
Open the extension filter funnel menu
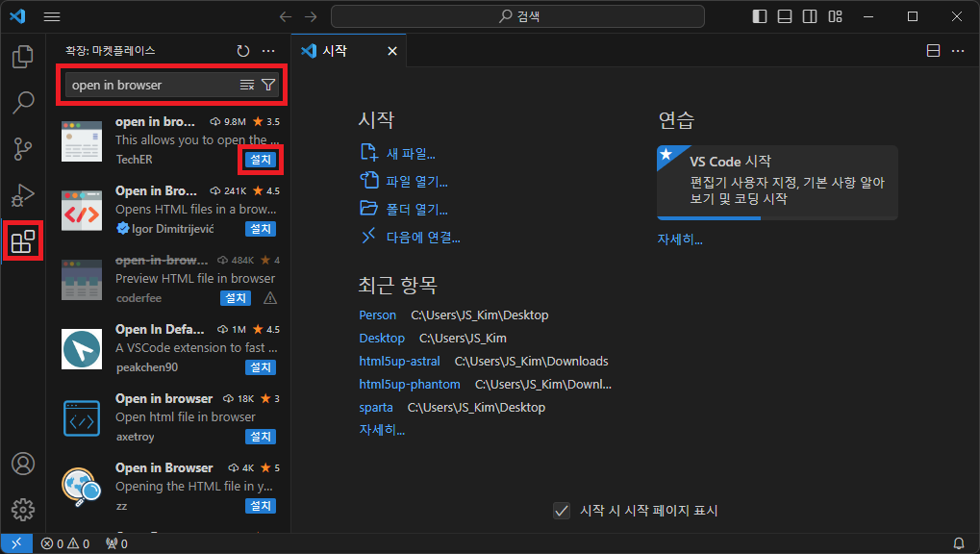tap(268, 85)
